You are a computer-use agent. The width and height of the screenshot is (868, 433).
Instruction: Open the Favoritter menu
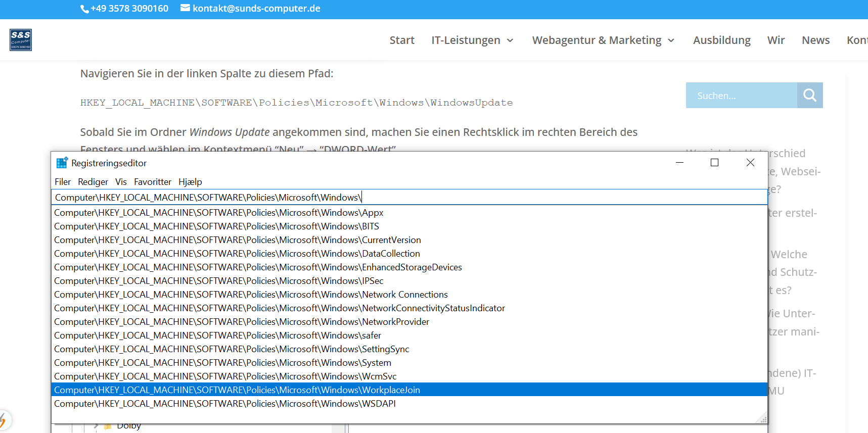(x=153, y=182)
